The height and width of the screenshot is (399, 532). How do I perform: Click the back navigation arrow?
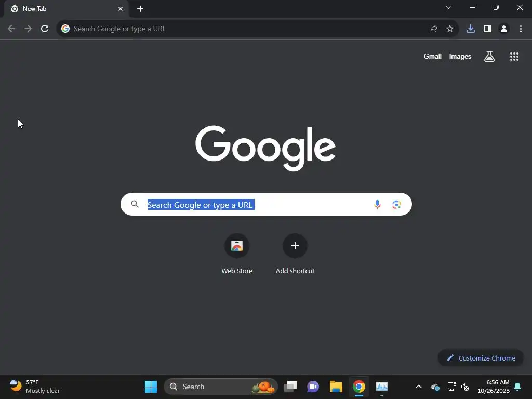pyautogui.click(x=11, y=29)
